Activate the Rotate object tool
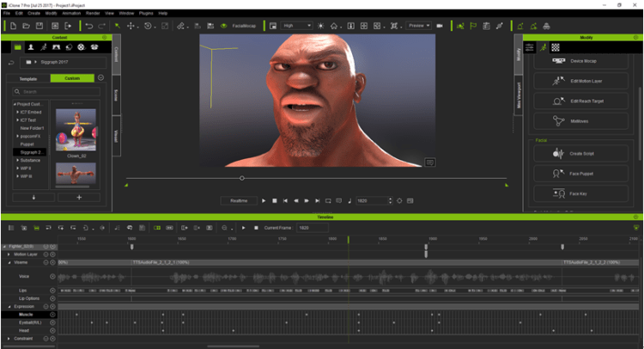Screen dimensions: 644x349 coord(148,26)
